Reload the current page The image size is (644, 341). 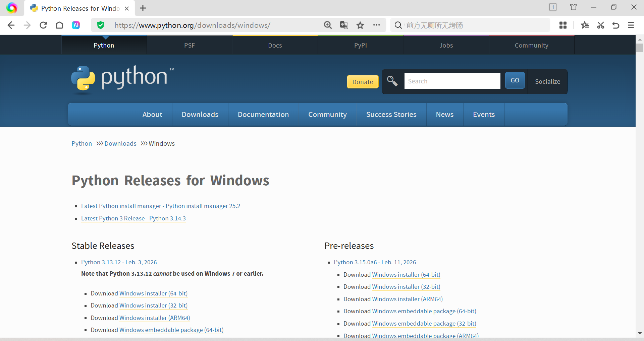pos(43,25)
